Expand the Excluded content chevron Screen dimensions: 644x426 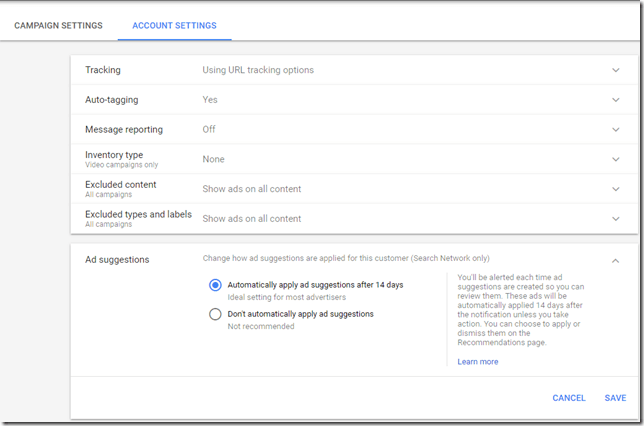[x=616, y=188]
